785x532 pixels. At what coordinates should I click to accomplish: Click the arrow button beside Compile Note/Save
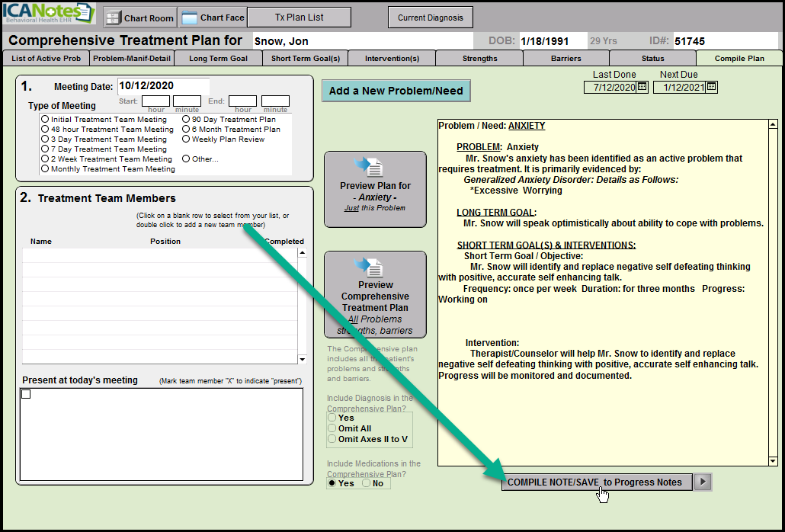[x=703, y=482]
